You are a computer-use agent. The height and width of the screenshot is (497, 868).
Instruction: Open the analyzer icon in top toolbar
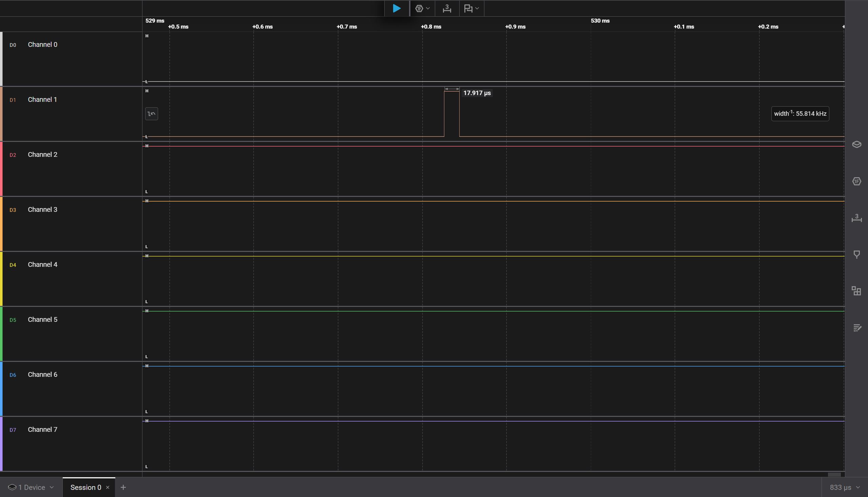point(419,8)
